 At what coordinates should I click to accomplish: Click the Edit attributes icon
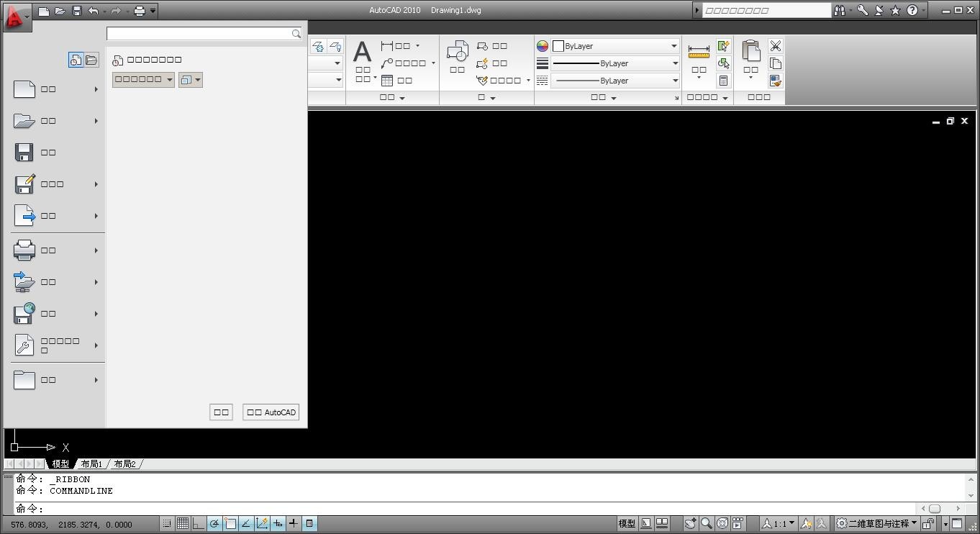click(482, 81)
